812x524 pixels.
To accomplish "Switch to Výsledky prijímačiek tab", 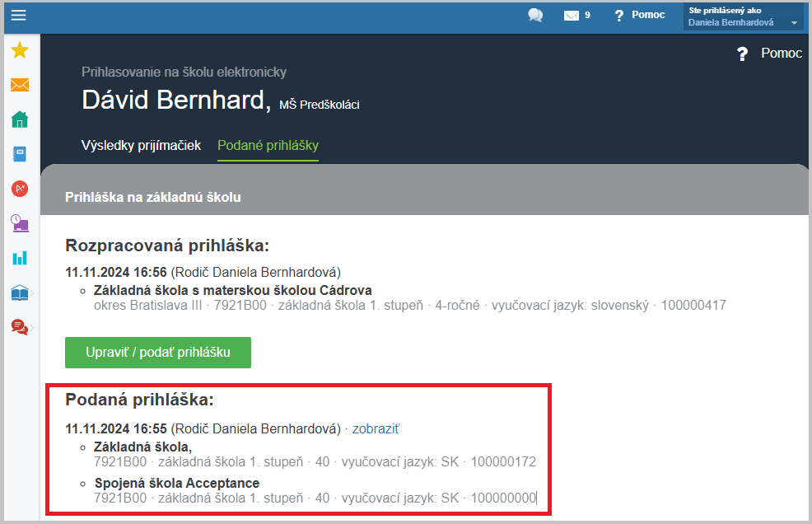I will [141, 146].
